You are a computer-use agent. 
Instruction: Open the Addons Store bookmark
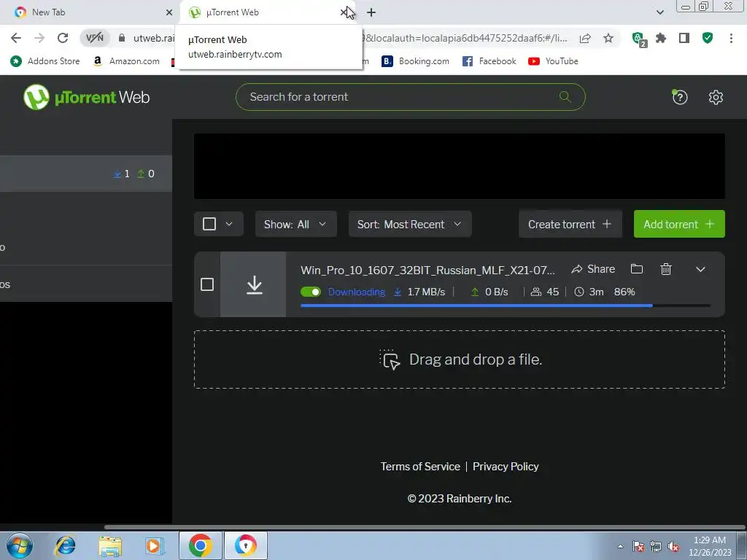[45, 61]
